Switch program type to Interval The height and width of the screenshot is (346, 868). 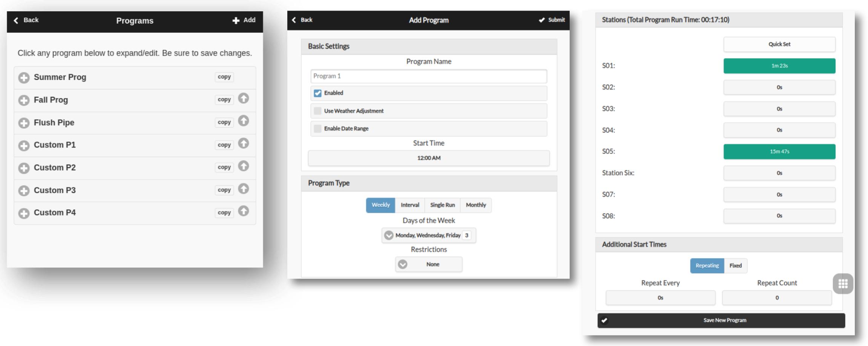tap(409, 205)
